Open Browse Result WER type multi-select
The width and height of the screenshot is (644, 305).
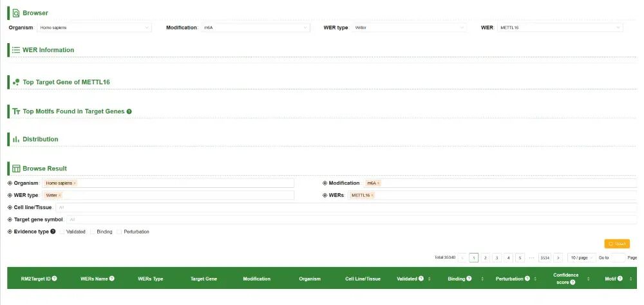(168, 196)
